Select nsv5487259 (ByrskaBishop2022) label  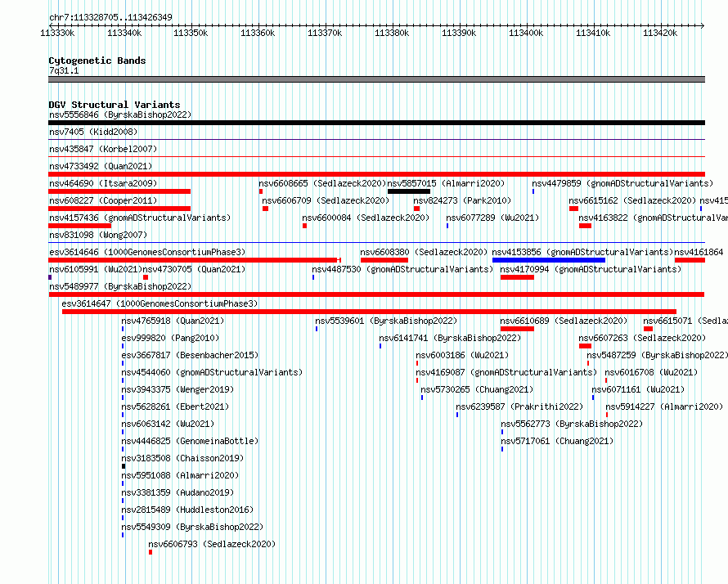[657, 355]
